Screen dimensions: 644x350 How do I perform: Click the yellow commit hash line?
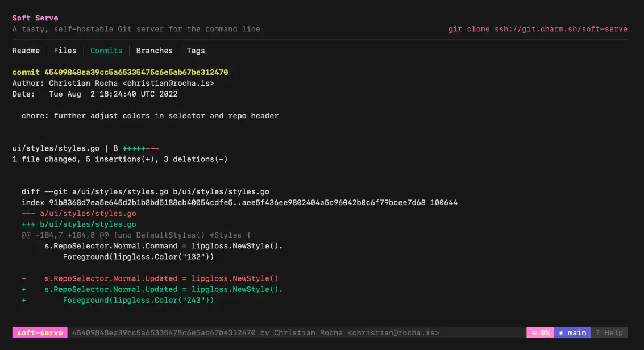click(x=120, y=72)
